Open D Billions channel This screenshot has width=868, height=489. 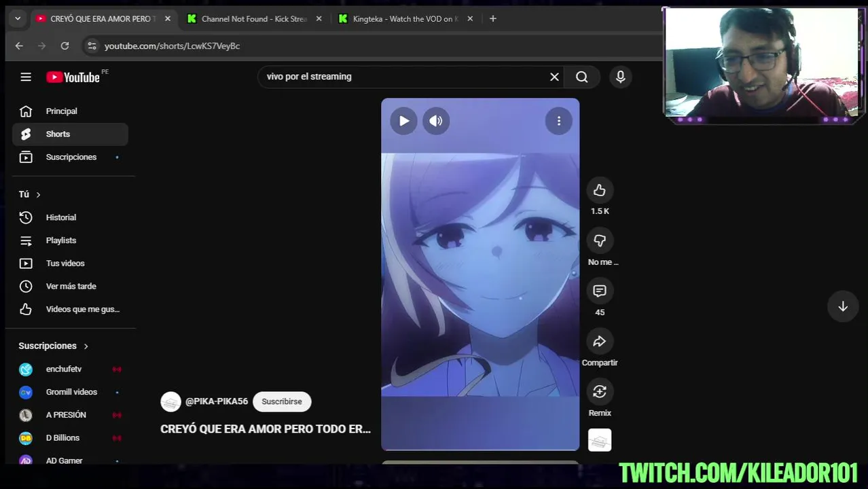[x=70, y=438]
